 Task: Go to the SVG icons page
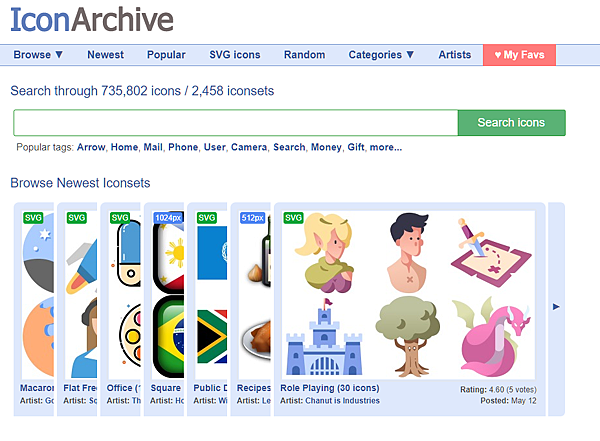(235, 55)
